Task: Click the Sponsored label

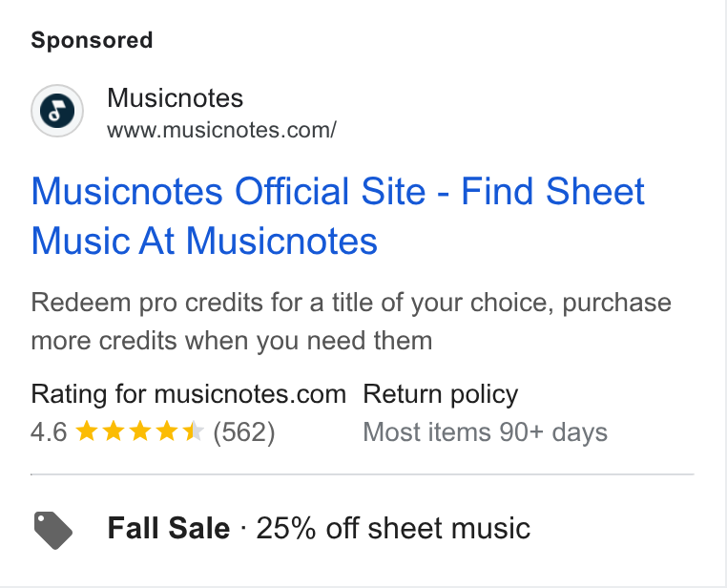Action: pyautogui.click(x=92, y=40)
